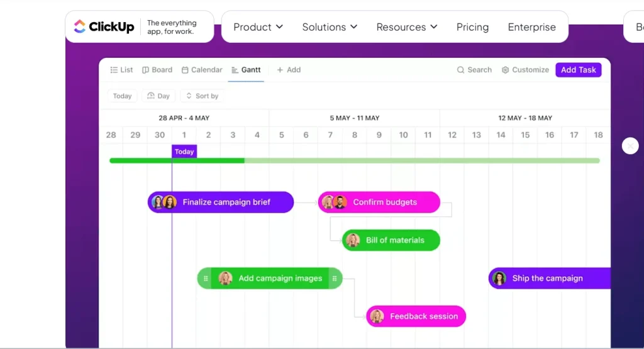This screenshot has width=644, height=349.
Task: Select the Bill of materials task
Action: (x=391, y=240)
